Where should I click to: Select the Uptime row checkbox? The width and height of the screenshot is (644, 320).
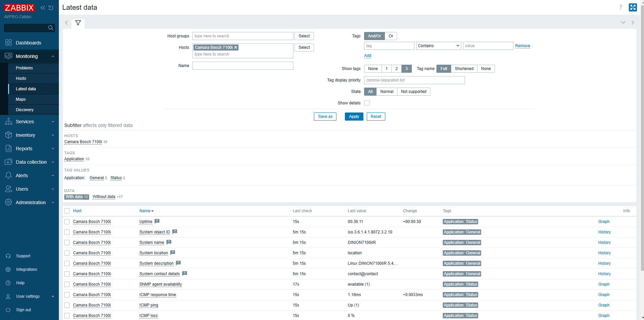(x=67, y=222)
